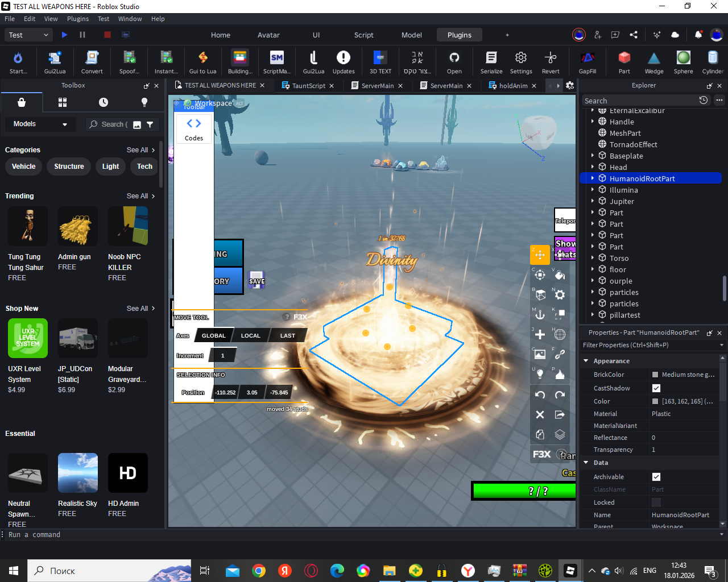
Task: Expand the pillartest tree node
Action: pyautogui.click(x=593, y=314)
